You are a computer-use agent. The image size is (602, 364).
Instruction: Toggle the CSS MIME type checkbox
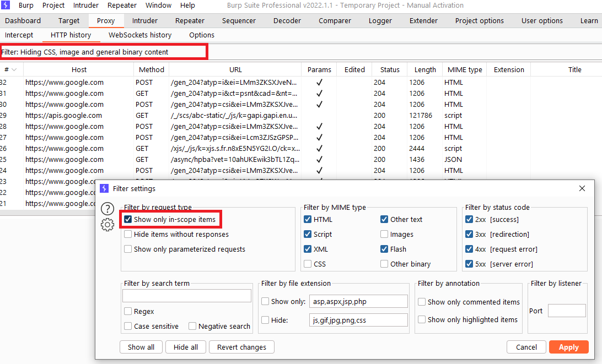(x=308, y=264)
